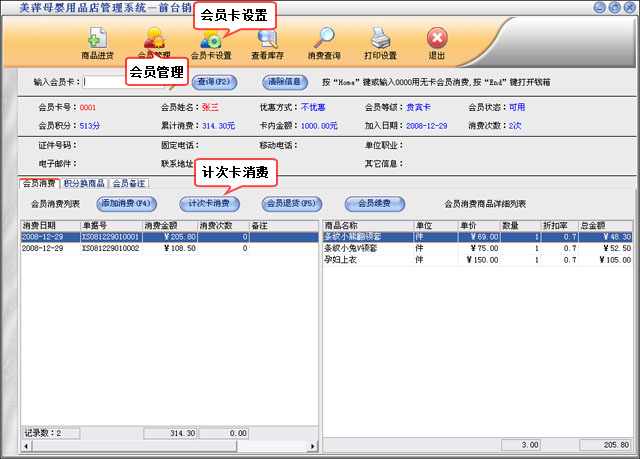This screenshot has height=459, width=640.
Task: Click the 会员退货(F5) button
Action: pyautogui.click(x=290, y=203)
